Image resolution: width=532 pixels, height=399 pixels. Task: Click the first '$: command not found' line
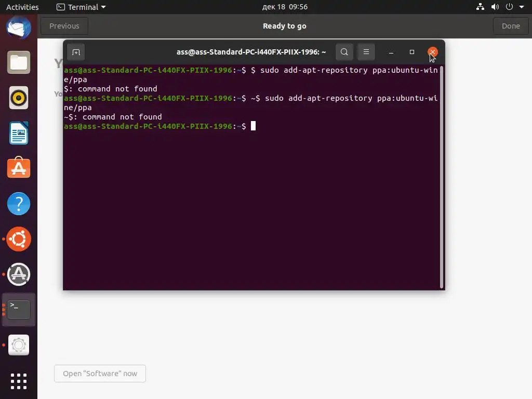pyautogui.click(x=111, y=89)
